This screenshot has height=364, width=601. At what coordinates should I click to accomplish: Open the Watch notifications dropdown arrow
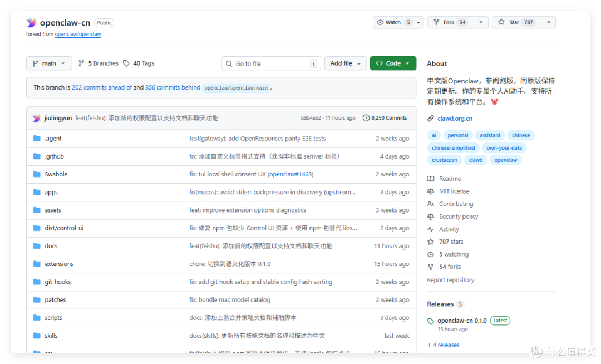click(418, 23)
